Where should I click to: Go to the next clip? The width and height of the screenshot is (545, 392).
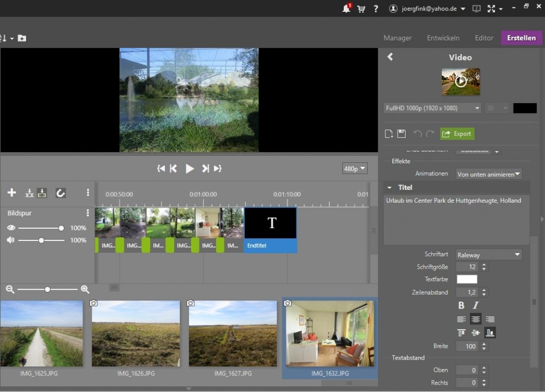[x=205, y=169]
